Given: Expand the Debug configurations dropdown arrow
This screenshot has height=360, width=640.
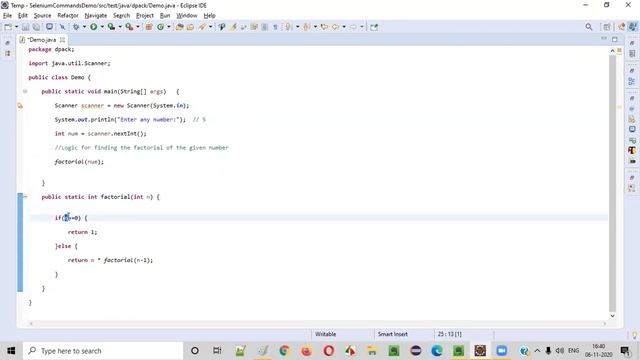Looking at the screenshot, I should 84,27.
